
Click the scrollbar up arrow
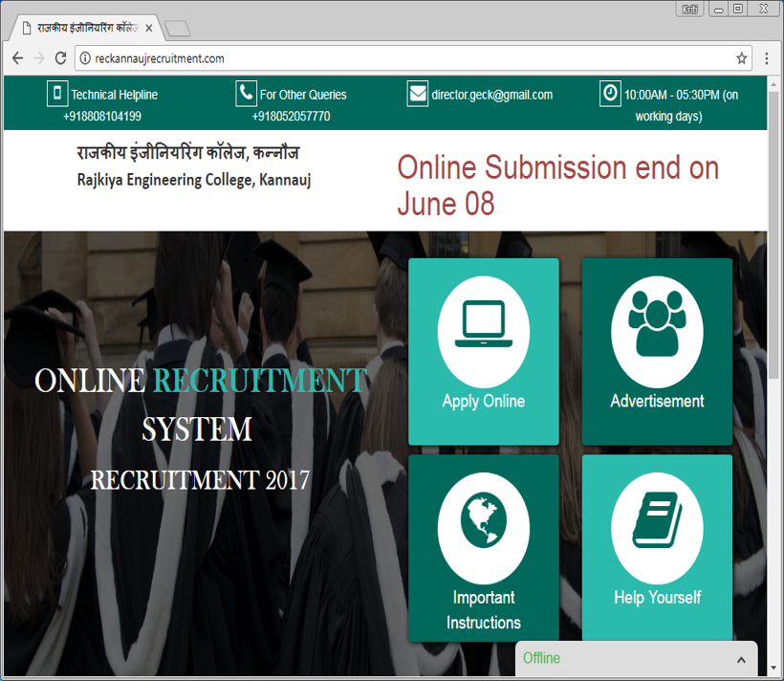(773, 84)
